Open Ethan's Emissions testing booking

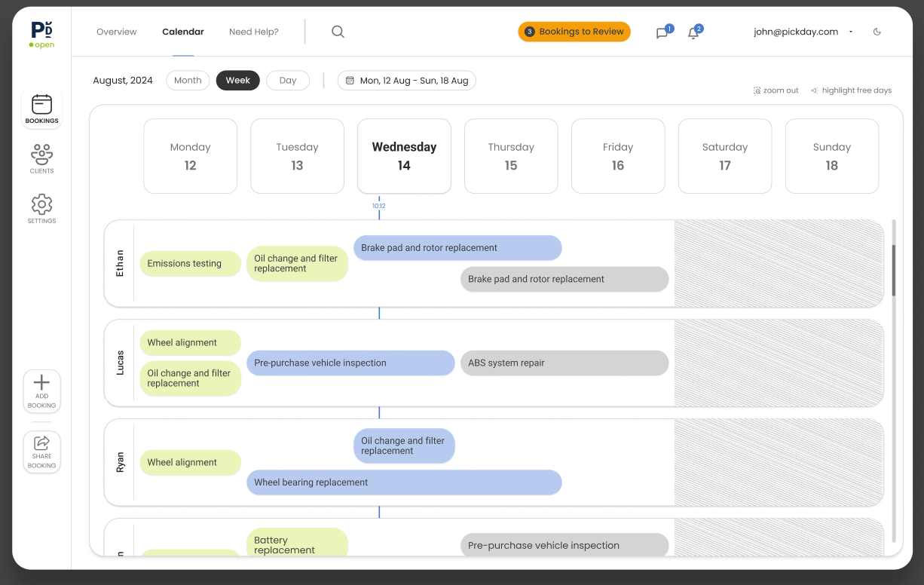(191, 264)
